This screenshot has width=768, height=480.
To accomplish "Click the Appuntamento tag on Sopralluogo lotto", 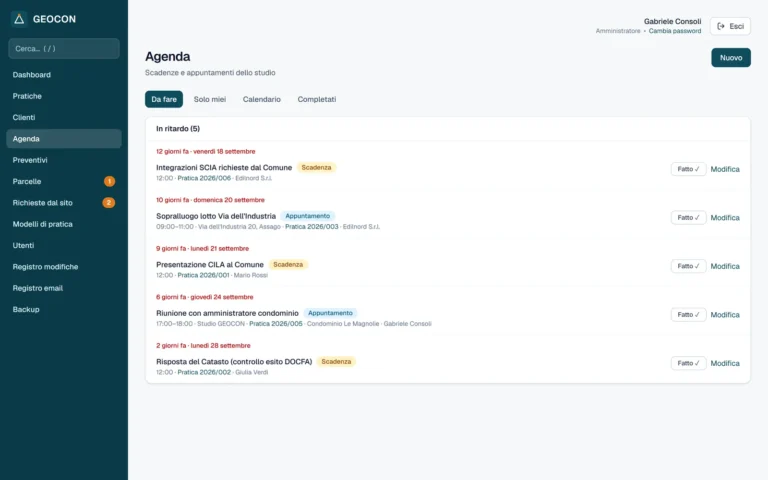I will (308, 216).
